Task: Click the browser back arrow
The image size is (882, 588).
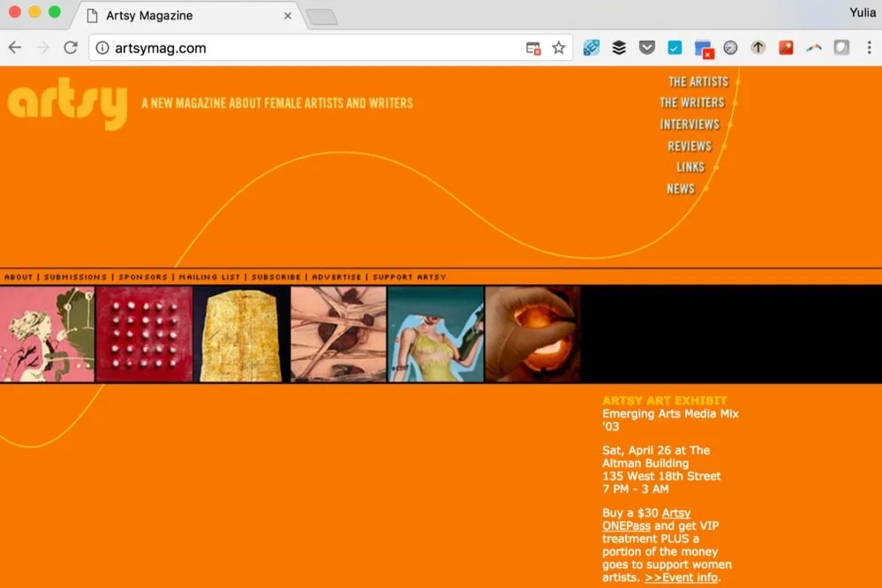Action: (15, 48)
